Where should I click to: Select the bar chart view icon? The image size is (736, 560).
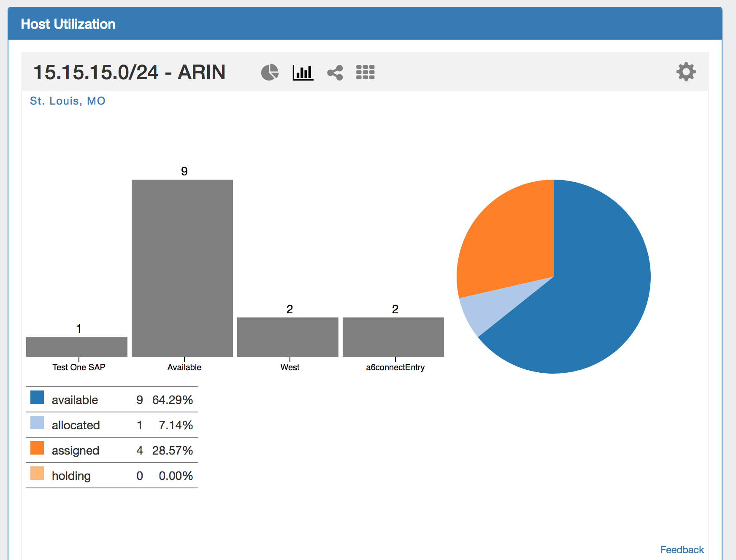[x=303, y=73]
